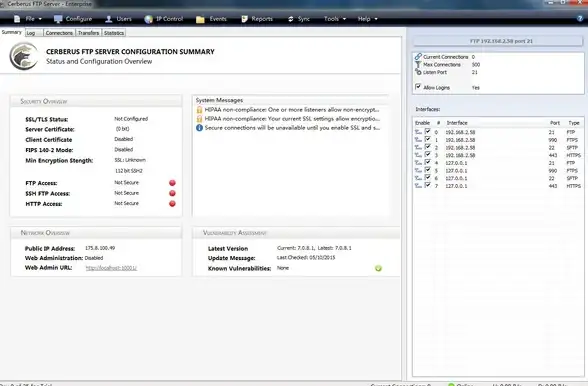Toggle interface 0 FTP 192.168.2.58 checkbox
The height and width of the screenshot is (386, 588).
pyautogui.click(x=428, y=131)
